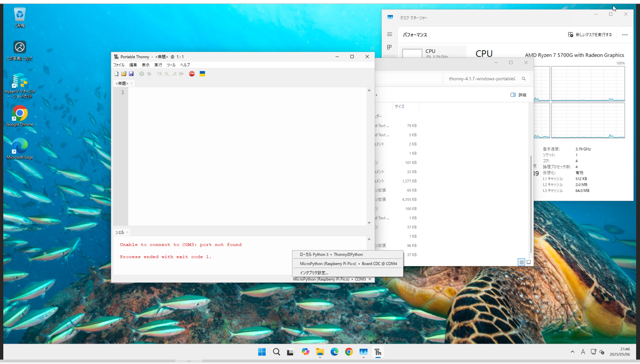Select MicroPython Board CDC @ COM4 entry

[x=348, y=264]
